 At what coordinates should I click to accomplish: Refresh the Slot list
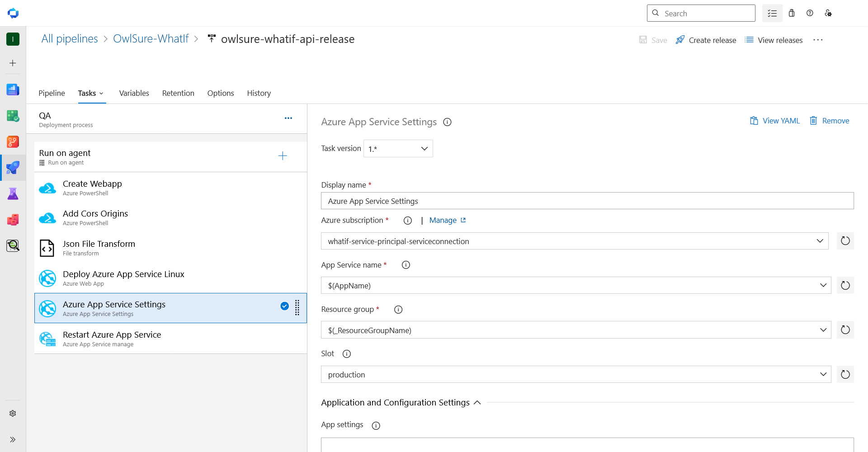(845, 374)
